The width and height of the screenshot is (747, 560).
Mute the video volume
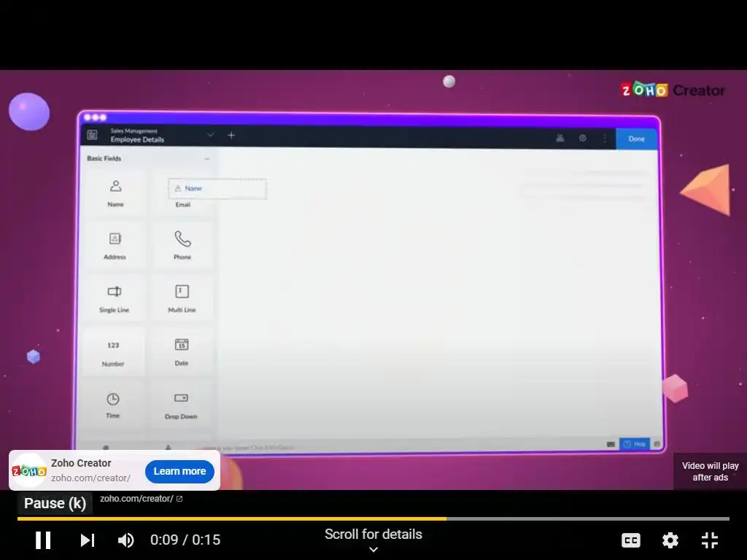(x=126, y=540)
